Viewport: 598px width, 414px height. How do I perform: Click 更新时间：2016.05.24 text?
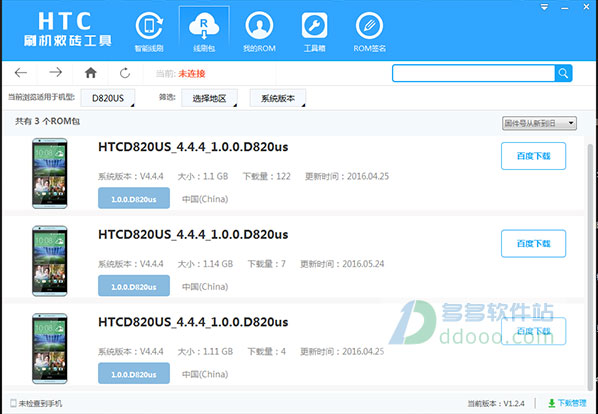(x=342, y=264)
